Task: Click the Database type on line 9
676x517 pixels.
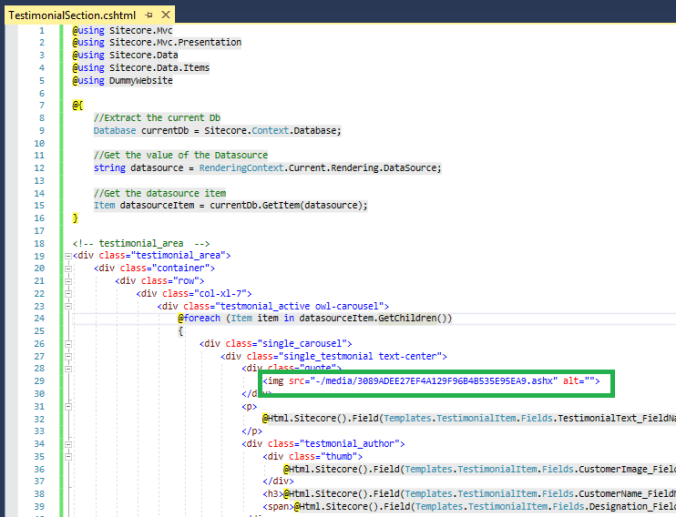Action: pos(115,130)
